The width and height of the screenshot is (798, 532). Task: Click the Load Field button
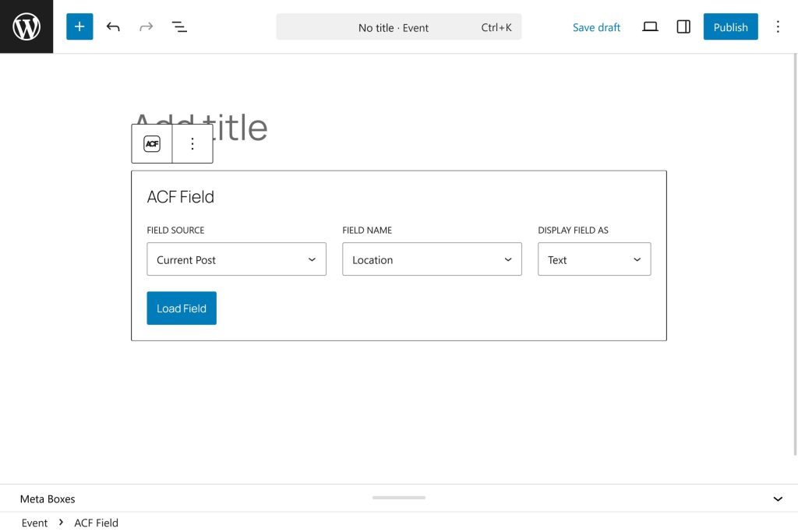pos(182,308)
